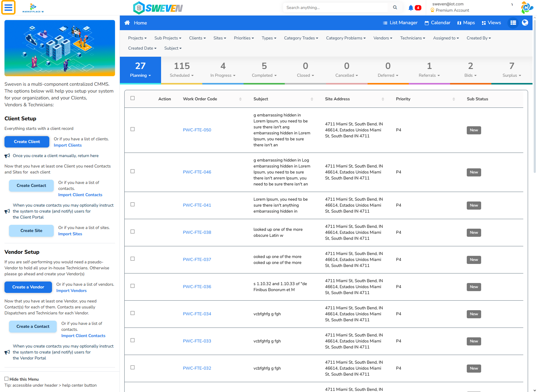
Task: Click the Marketplace logo icon
Action: (x=33, y=8)
